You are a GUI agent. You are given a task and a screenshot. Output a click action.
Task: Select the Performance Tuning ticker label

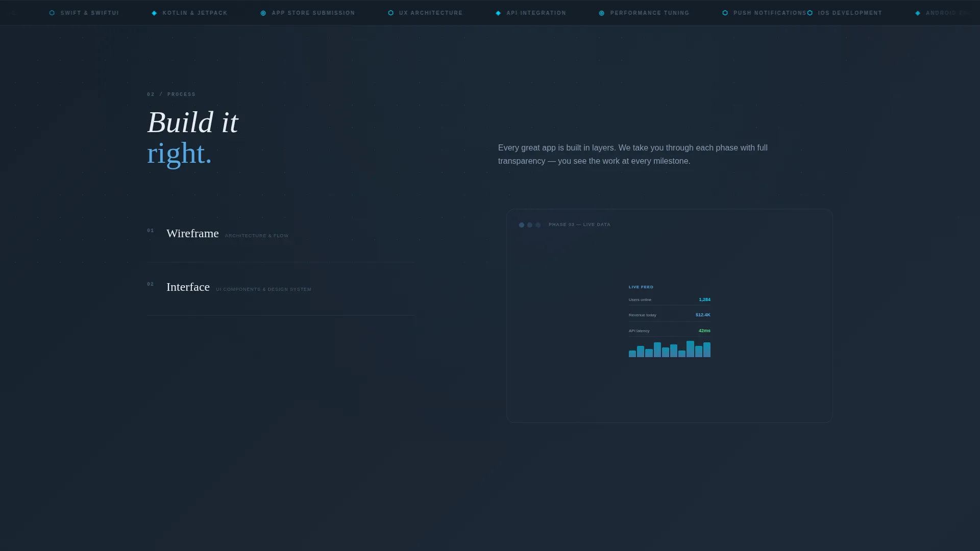coord(650,13)
